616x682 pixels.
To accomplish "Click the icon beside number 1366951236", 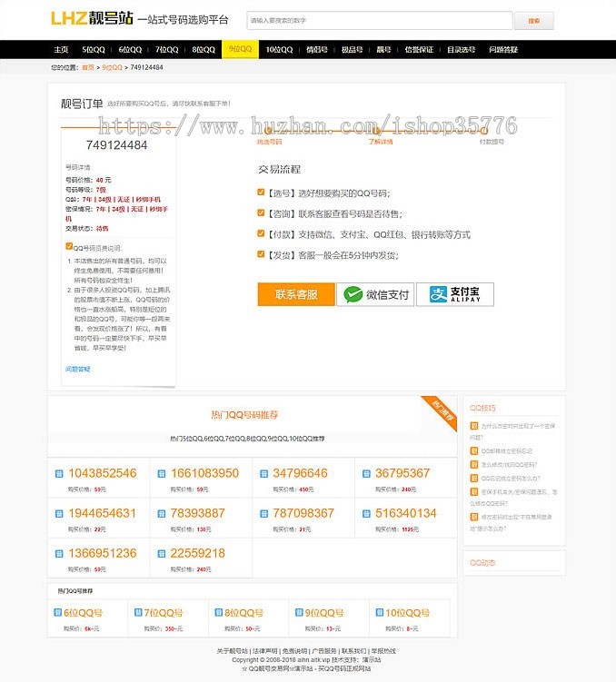I will 59,554.
